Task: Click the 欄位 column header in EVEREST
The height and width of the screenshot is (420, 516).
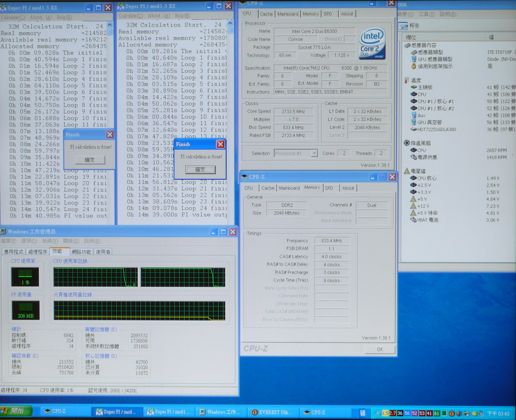Action: (410, 37)
